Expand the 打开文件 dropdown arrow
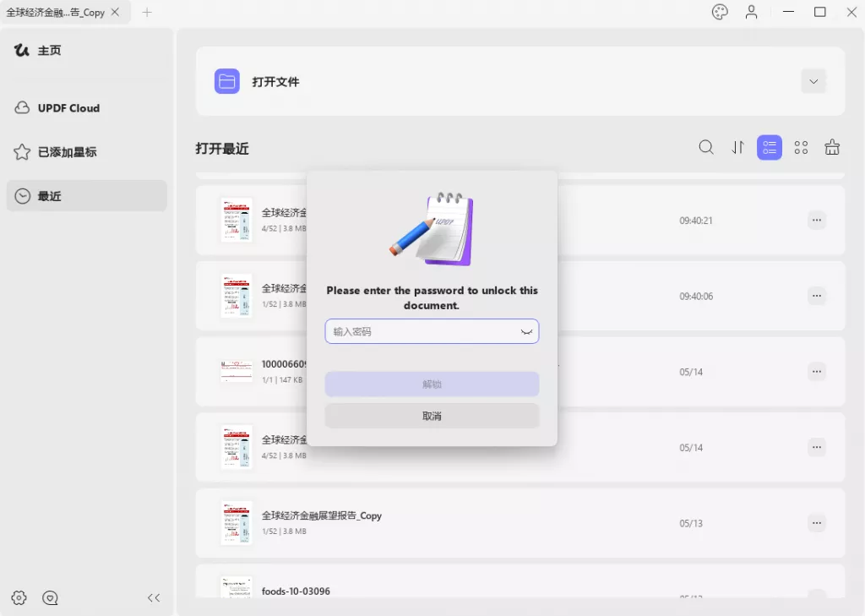865x616 pixels. [813, 81]
